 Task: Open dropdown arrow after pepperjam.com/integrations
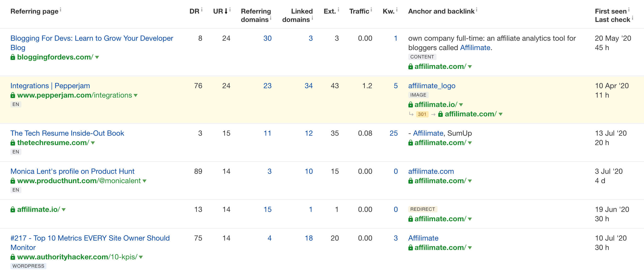pyautogui.click(x=136, y=95)
